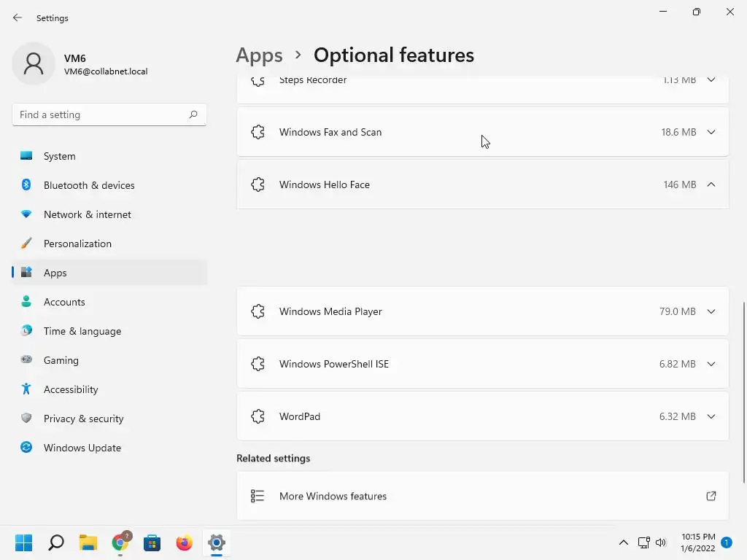The height and width of the screenshot is (560, 747).
Task: Open Microsoft Store from the taskbar
Action: coord(152,542)
